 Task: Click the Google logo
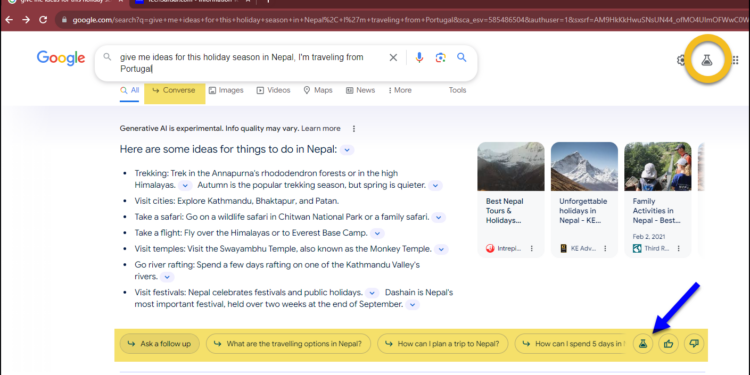61,58
